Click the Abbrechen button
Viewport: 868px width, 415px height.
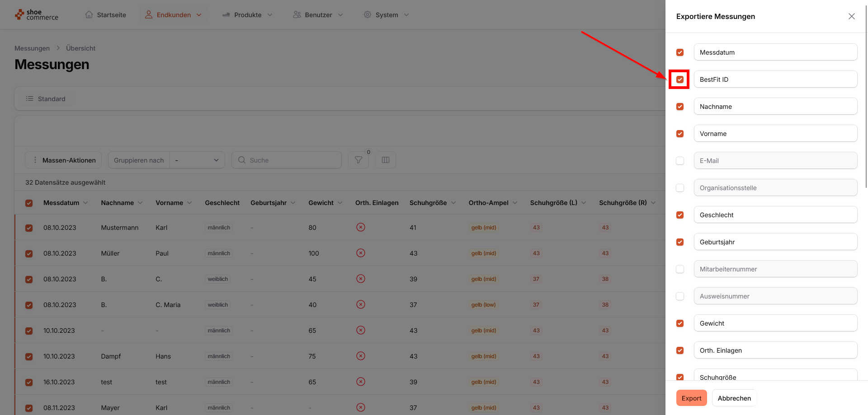pos(734,398)
